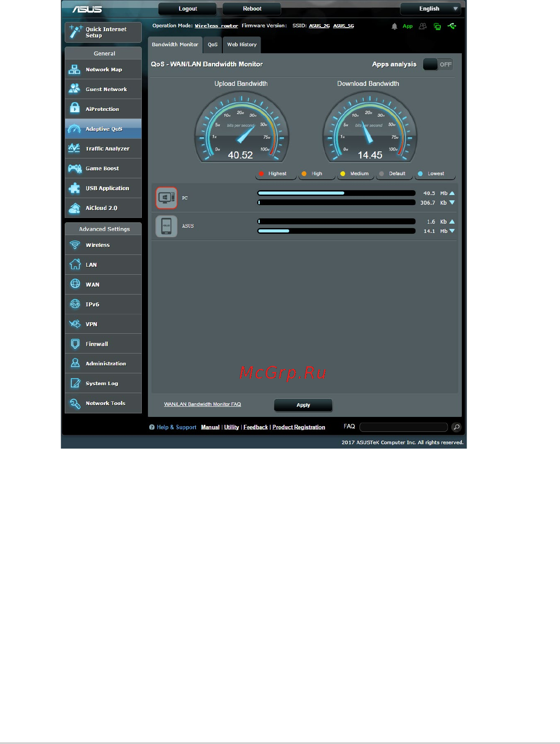This screenshot has height=744, width=560.
Task: Click the ASUS download value 14.1 Mb
Action: tap(435, 231)
